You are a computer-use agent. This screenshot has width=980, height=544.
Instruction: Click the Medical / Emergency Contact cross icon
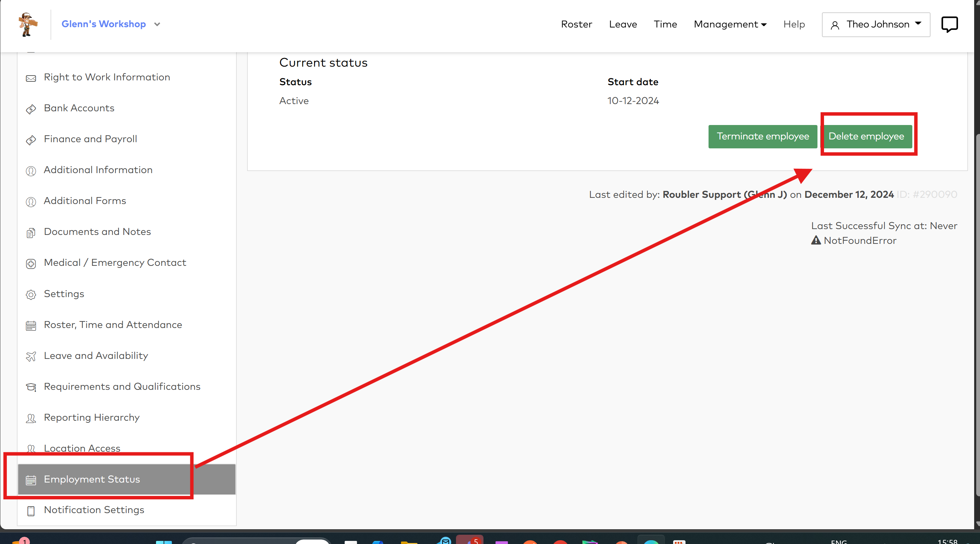[x=31, y=263]
